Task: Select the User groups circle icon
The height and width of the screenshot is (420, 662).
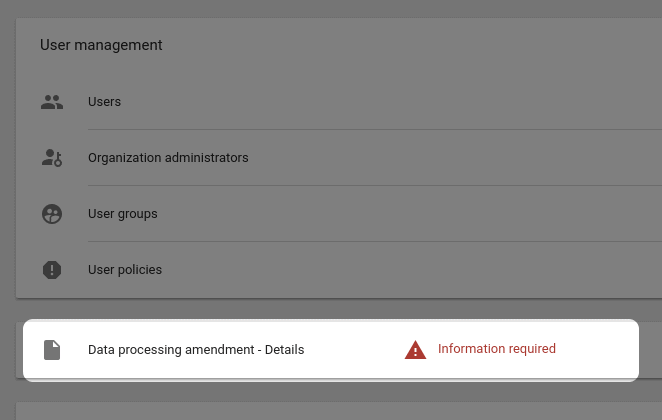Action: coord(52,214)
